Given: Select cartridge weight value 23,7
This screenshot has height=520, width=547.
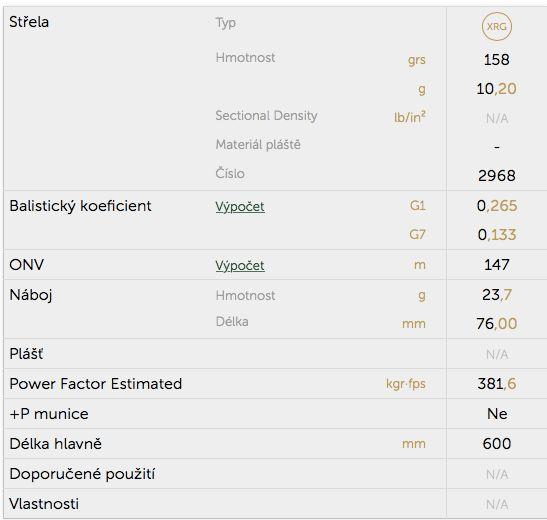Looking at the screenshot, I should point(497,295).
